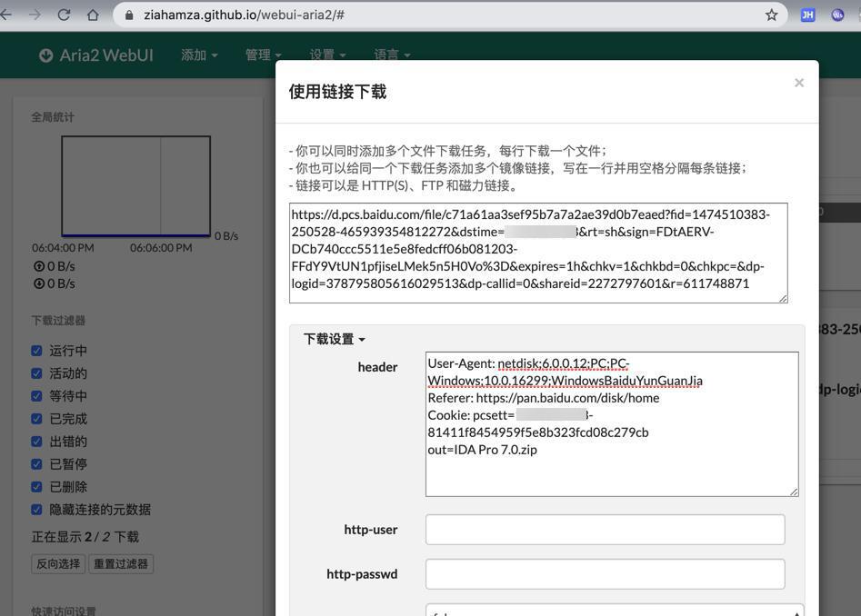Click the http-passwd field label
The height and width of the screenshot is (616, 861).
pos(362,574)
